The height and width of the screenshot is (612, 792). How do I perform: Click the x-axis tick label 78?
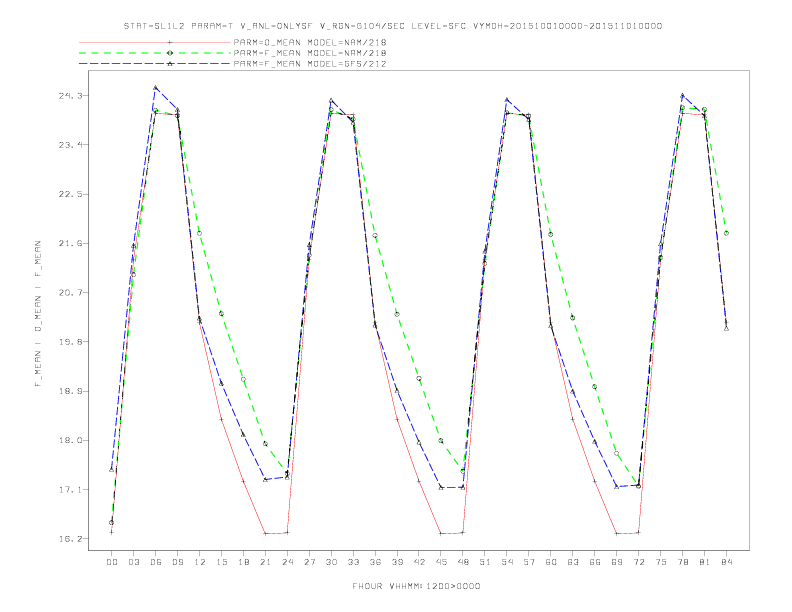click(682, 562)
